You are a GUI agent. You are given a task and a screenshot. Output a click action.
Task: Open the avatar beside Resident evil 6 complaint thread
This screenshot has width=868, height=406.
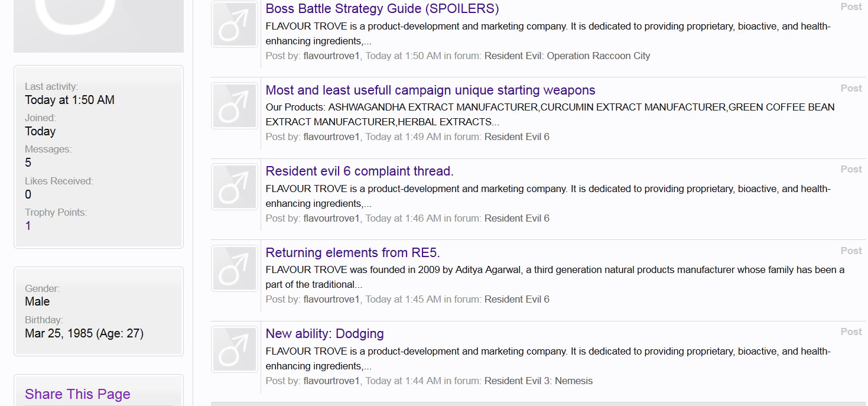(x=235, y=187)
